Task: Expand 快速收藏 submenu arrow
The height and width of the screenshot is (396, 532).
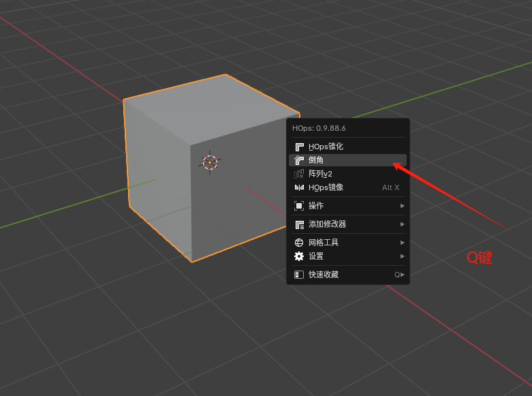Action: tap(403, 275)
